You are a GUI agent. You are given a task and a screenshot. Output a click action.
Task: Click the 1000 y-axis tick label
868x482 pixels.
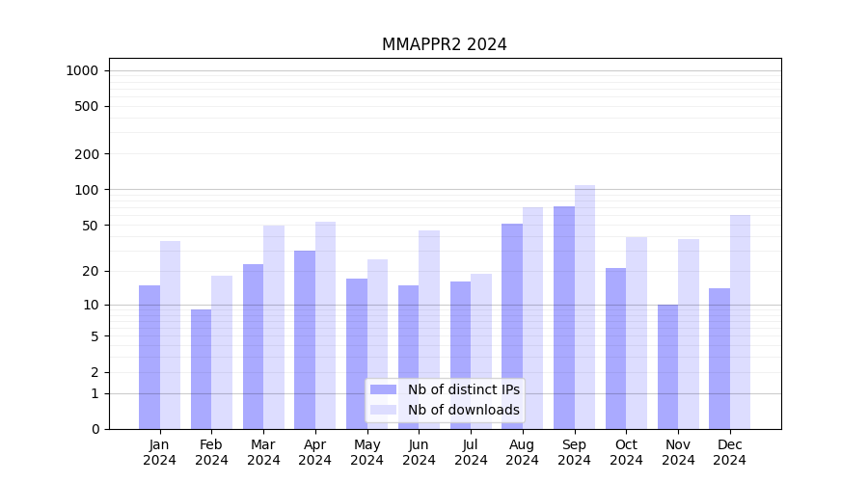pos(82,70)
